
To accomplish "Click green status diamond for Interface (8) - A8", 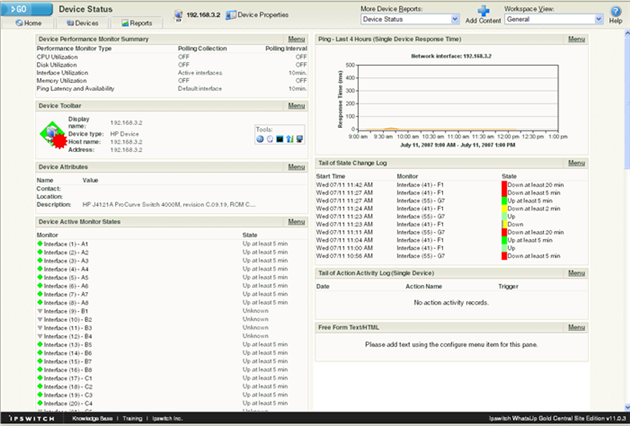I will tap(40, 302).
